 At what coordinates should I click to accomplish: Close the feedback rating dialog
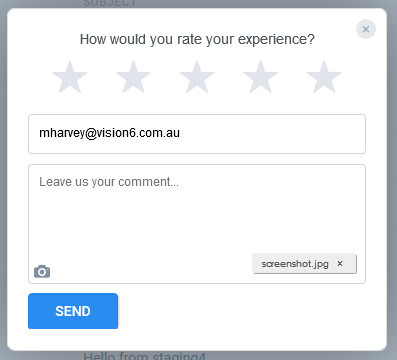366,29
